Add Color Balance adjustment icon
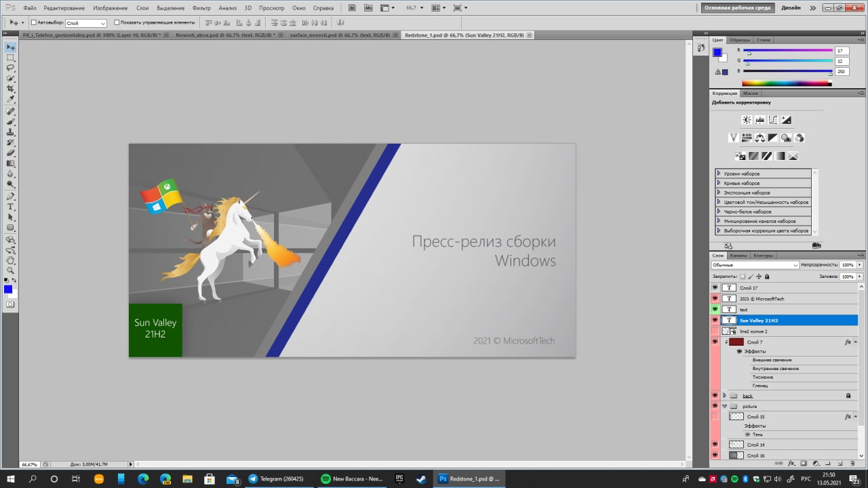The width and height of the screenshot is (868, 488). pos(760,138)
